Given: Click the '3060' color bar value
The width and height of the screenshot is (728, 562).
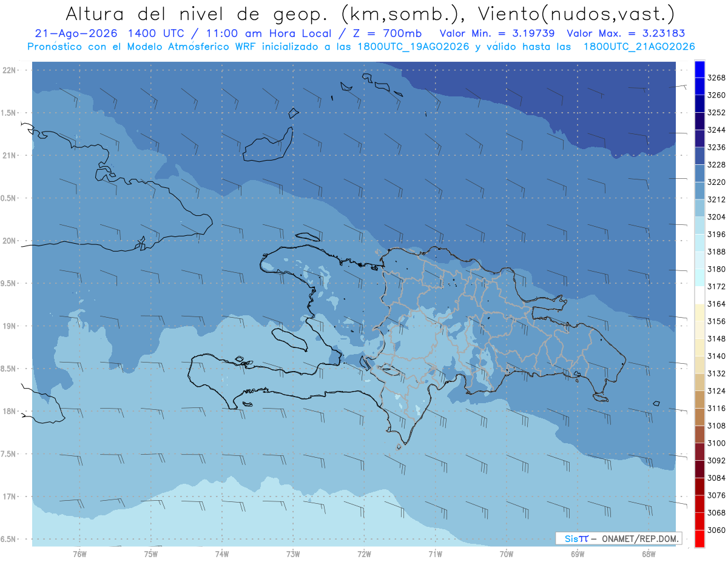Looking at the screenshot, I should point(716,530).
